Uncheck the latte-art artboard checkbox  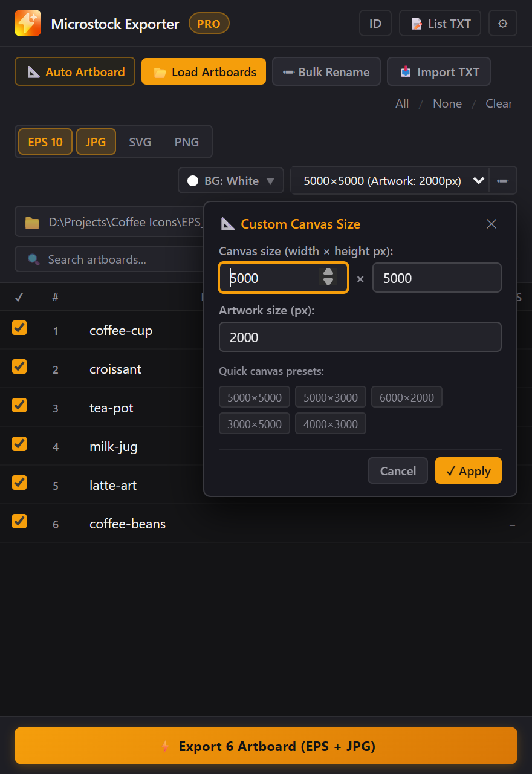(x=19, y=483)
